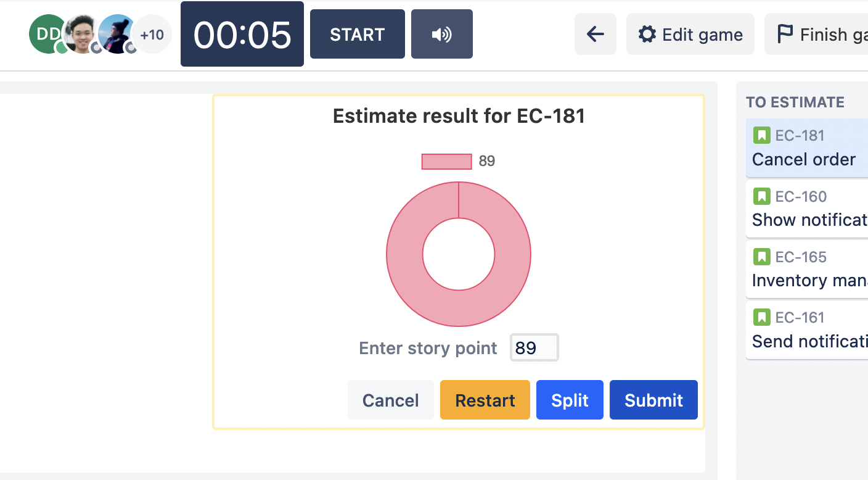Click the third participant photo avatar
This screenshot has width=868, height=480.
pos(117,34)
